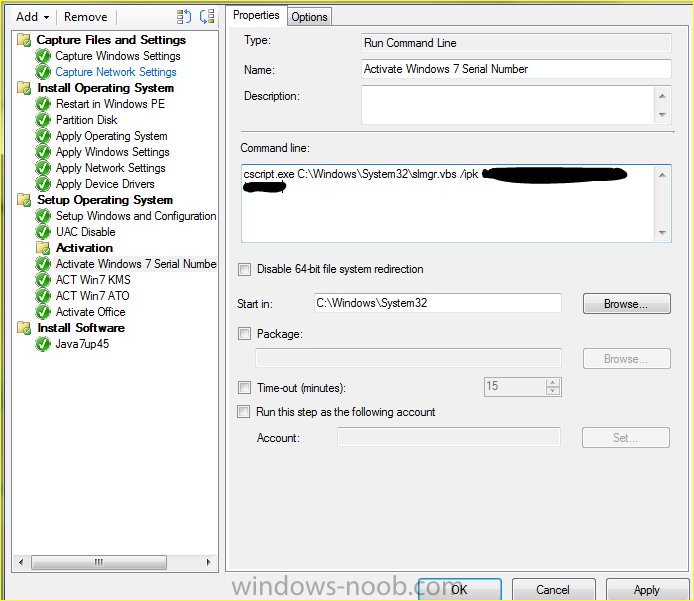Click the Apply button

(647, 589)
